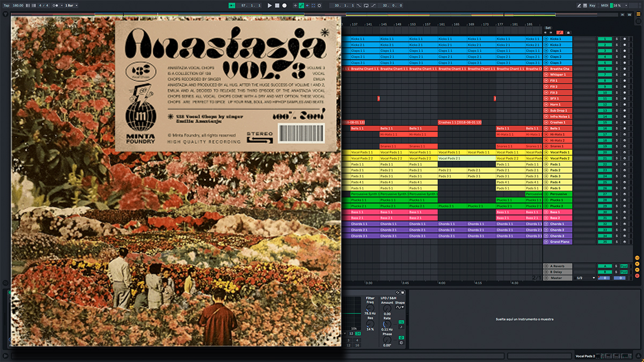644x362 pixels.
Task: Solo the Kicks 2 track
Action: [617, 45]
